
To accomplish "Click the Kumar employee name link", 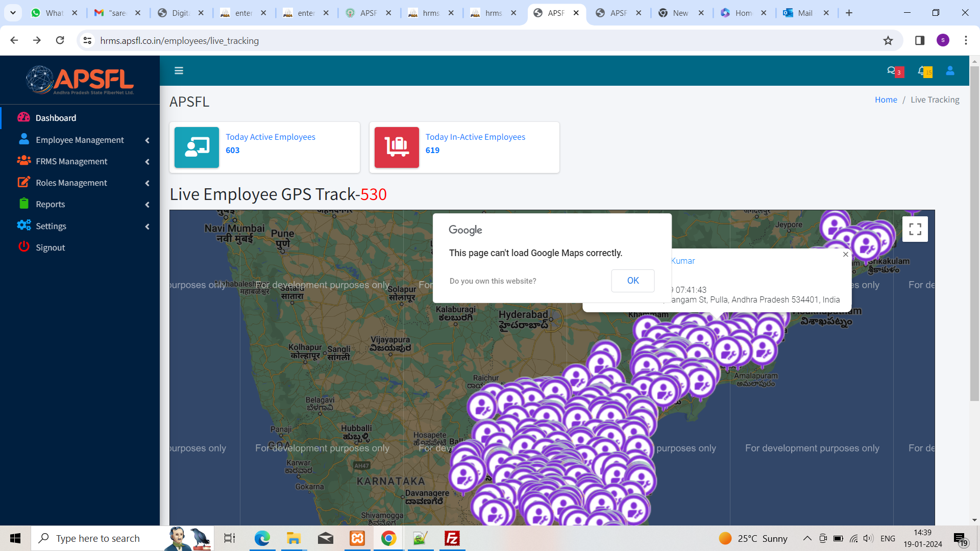I will pos(682,261).
